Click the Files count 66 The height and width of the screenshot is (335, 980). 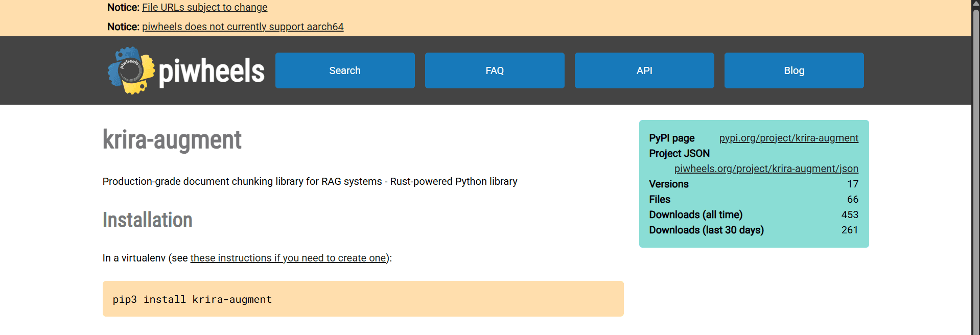[x=852, y=199]
